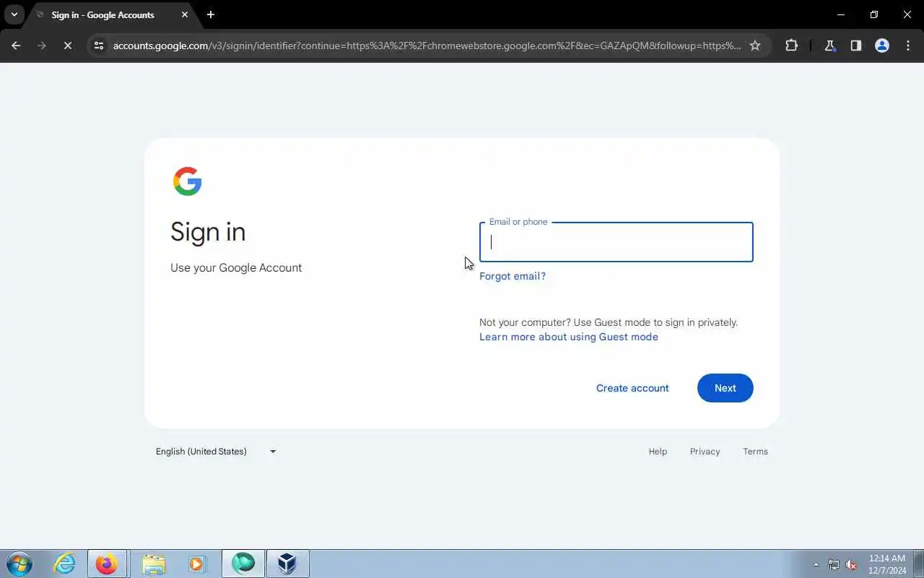Click the Email or phone field
The width and height of the screenshot is (924, 578).
tap(616, 242)
